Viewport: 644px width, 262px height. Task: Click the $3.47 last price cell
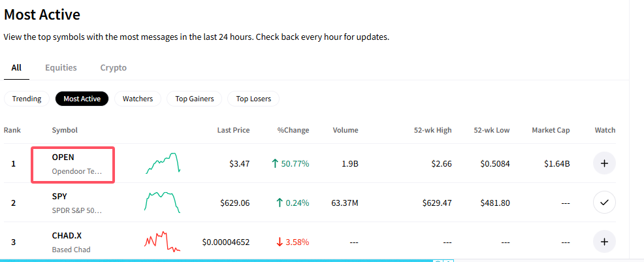pos(240,164)
